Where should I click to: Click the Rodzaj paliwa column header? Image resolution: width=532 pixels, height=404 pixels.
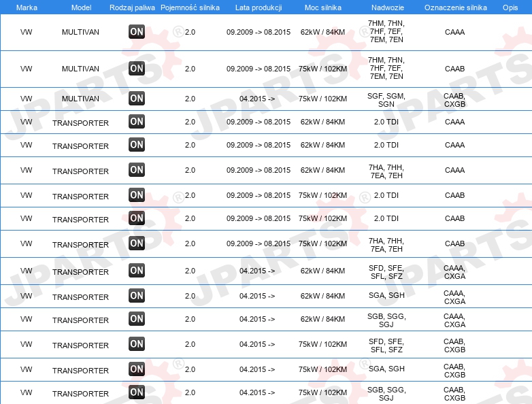(132, 7)
